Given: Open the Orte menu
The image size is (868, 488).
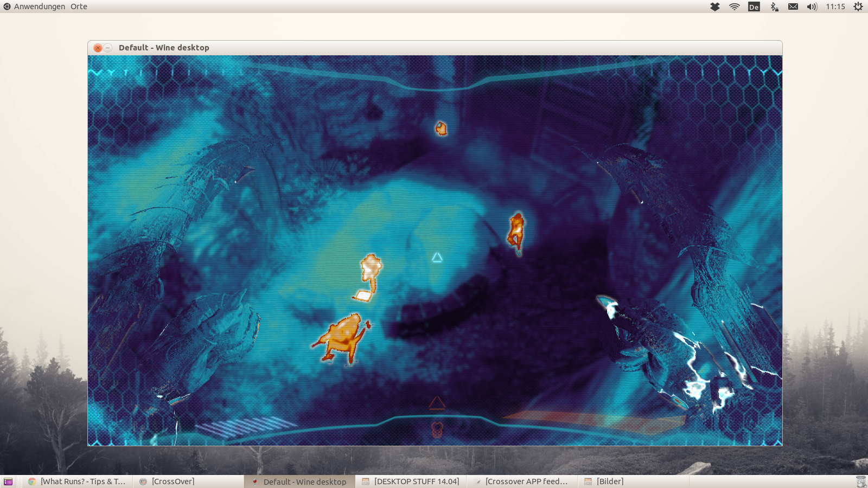Looking at the screenshot, I should tap(79, 7).
